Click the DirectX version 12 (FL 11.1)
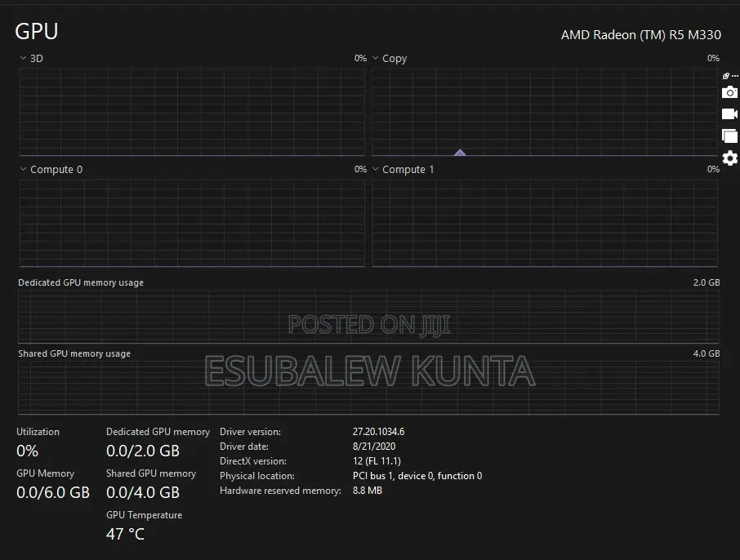This screenshot has width=740, height=560. click(x=377, y=461)
